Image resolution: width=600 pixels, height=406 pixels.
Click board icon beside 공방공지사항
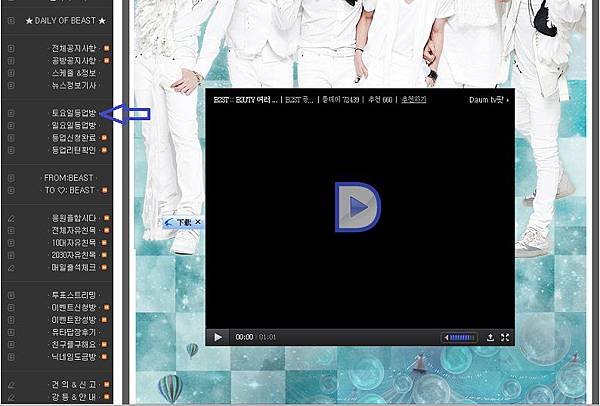coord(11,61)
